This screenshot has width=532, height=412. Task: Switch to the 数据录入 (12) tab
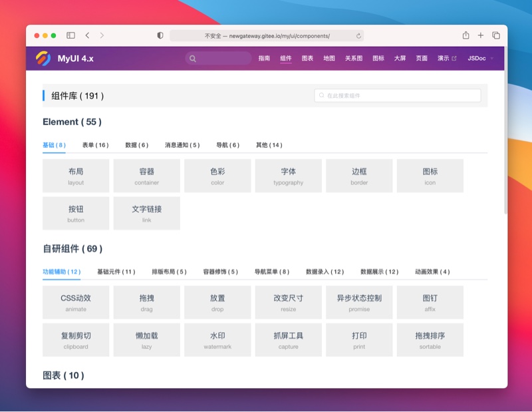(325, 272)
